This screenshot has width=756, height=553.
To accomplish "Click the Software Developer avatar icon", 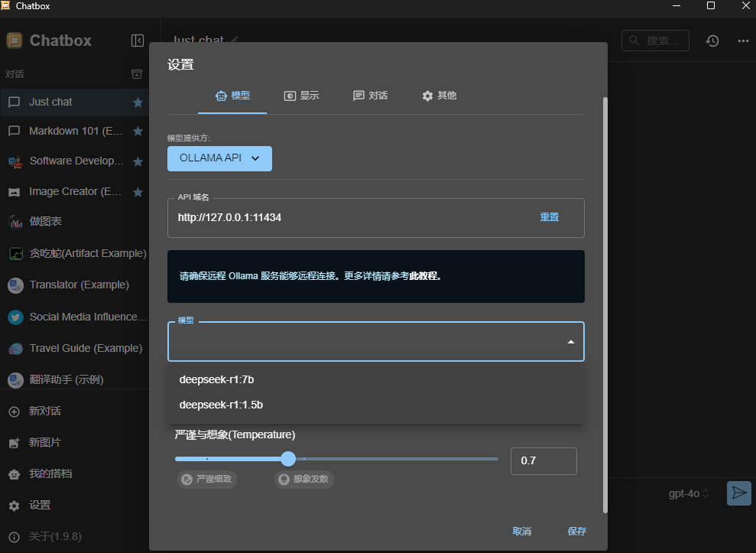I will (15, 161).
